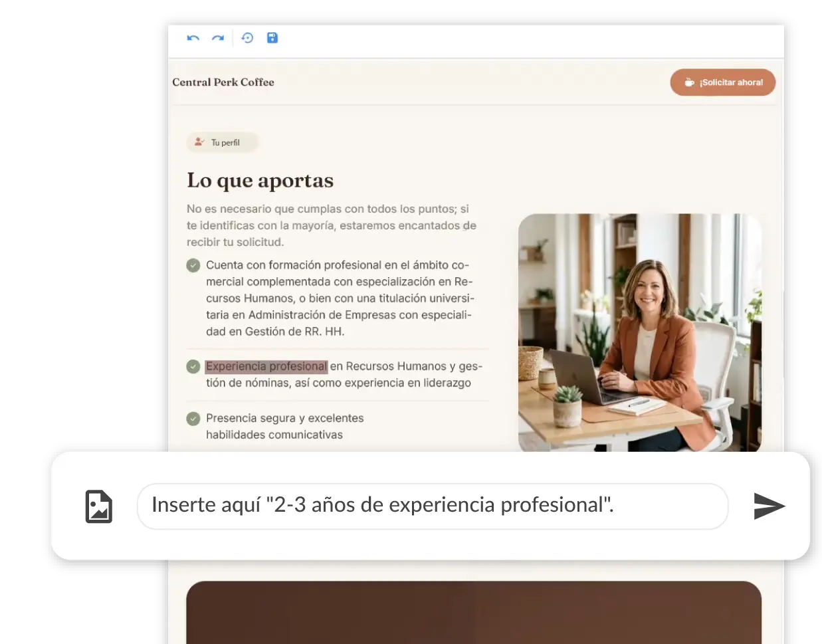Click the coffee cup icon on apply button
822x644 pixels.
pyautogui.click(x=689, y=82)
